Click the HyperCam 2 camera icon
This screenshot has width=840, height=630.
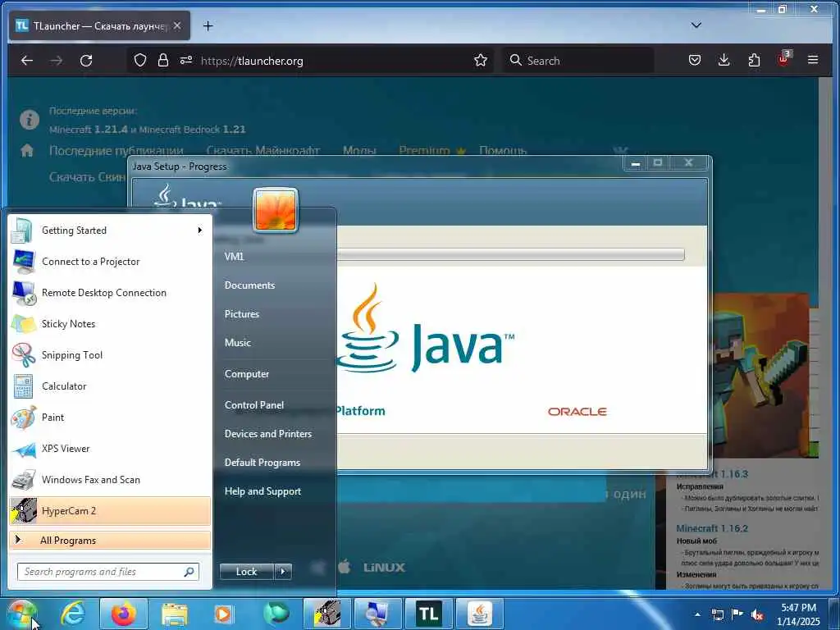[24, 511]
